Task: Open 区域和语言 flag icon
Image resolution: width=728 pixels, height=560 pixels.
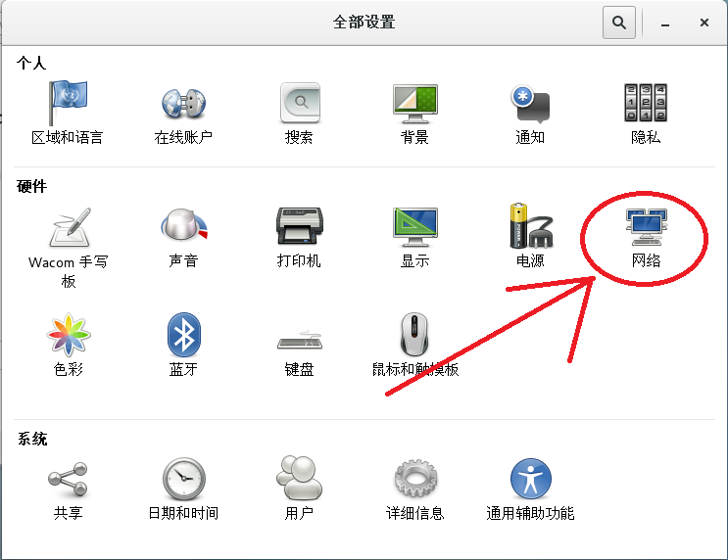Action: (x=68, y=103)
